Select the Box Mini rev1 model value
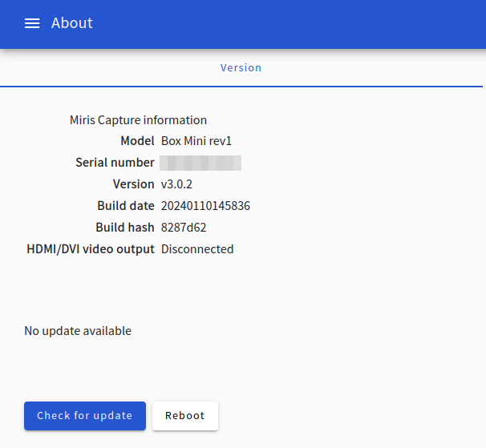The height and width of the screenshot is (448, 486). pos(196,141)
